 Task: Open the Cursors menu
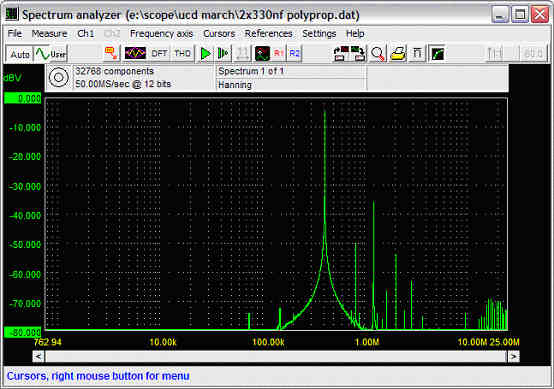219,34
